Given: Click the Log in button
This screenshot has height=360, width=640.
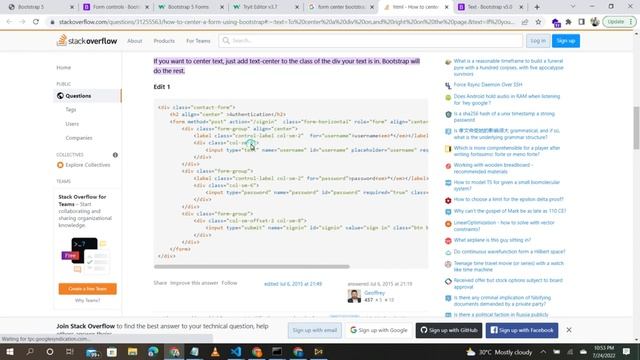Looking at the screenshot, I should [538, 40].
